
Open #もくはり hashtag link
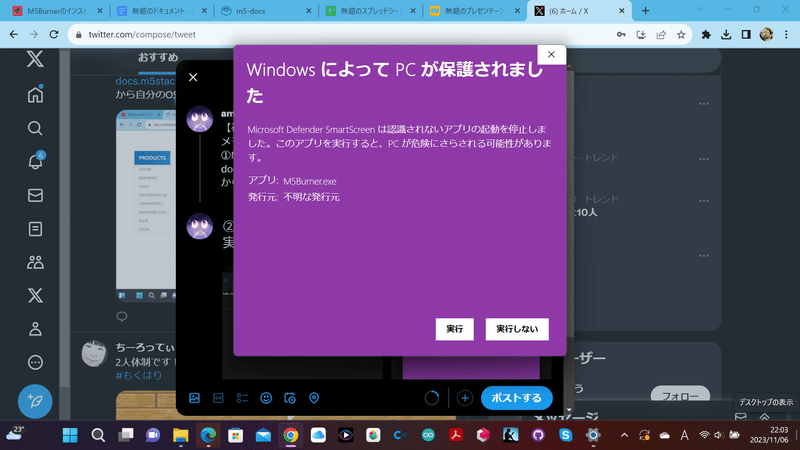pos(139,375)
